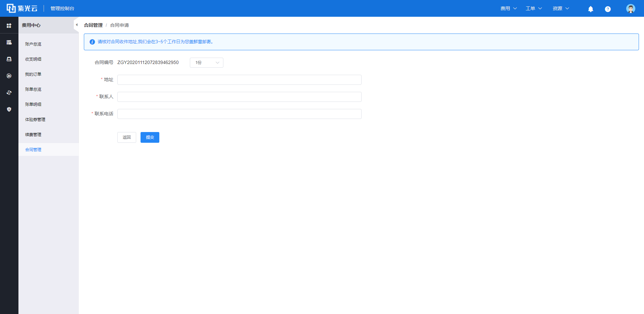Image resolution: width=644 pixels, height=314 pixels.
Task: Click the blue 提交 button
Action: [150, 137]
